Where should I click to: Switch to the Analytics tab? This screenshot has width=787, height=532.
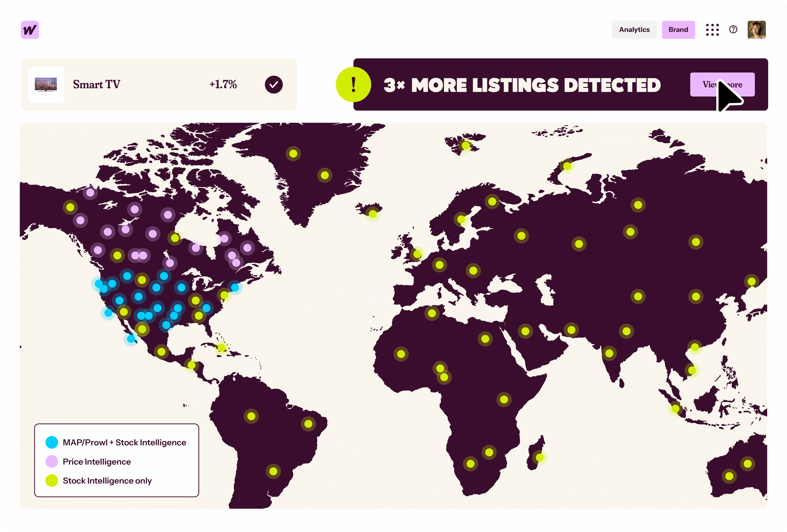(634, 30)
